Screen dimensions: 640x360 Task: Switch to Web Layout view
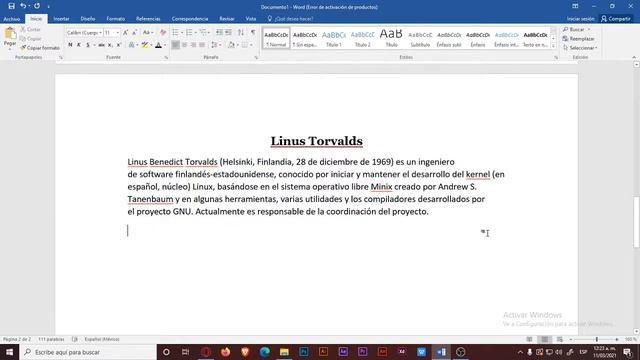[x=560, y=339]
